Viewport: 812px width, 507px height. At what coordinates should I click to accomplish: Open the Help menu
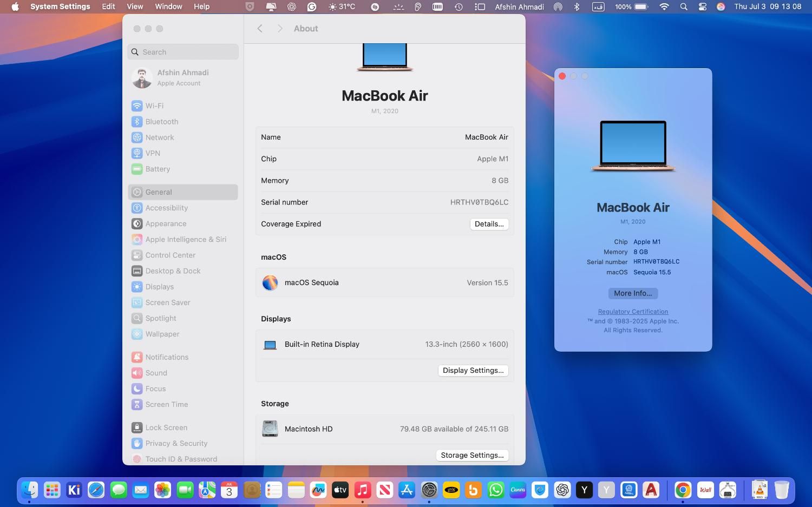point(201,6)
